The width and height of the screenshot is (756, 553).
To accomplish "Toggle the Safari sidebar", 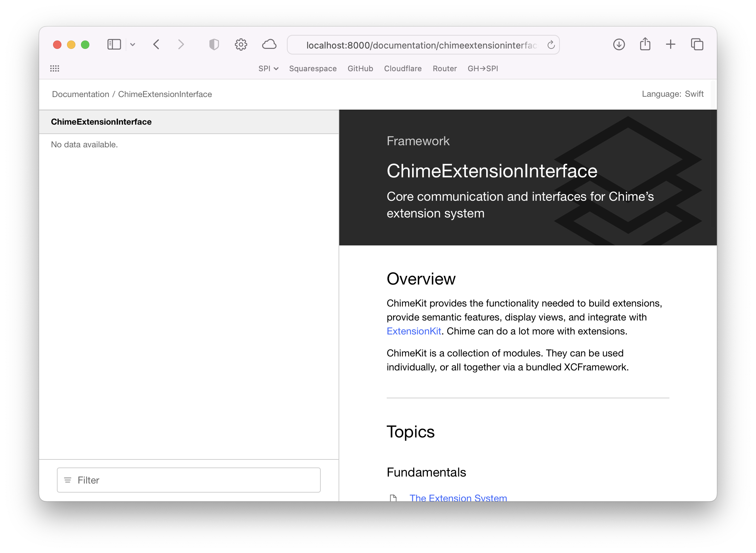I will tap(114, 44).
